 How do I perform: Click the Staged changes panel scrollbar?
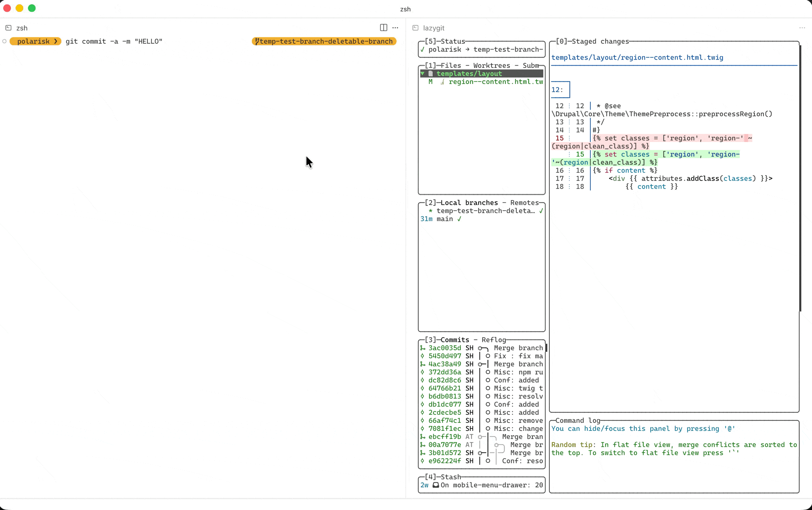[800, 179]
